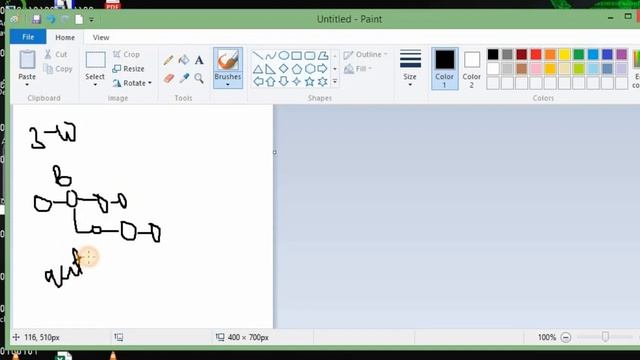The image size is (640, 360).
Task: Activate Color 2 background selector
Action: [472, 69]
